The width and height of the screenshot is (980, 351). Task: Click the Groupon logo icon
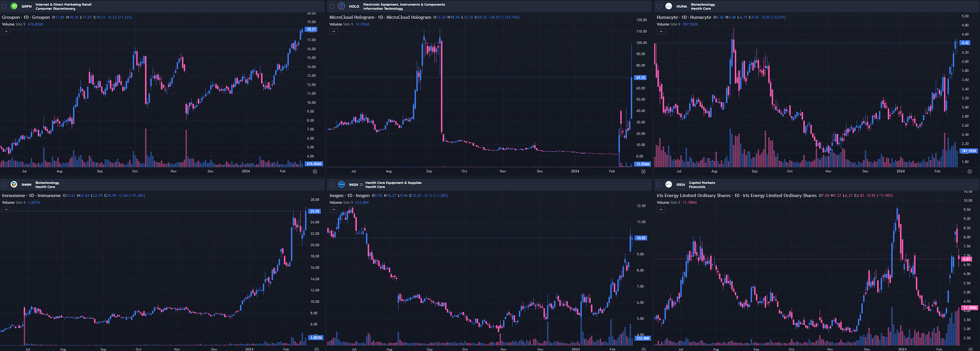14,6
